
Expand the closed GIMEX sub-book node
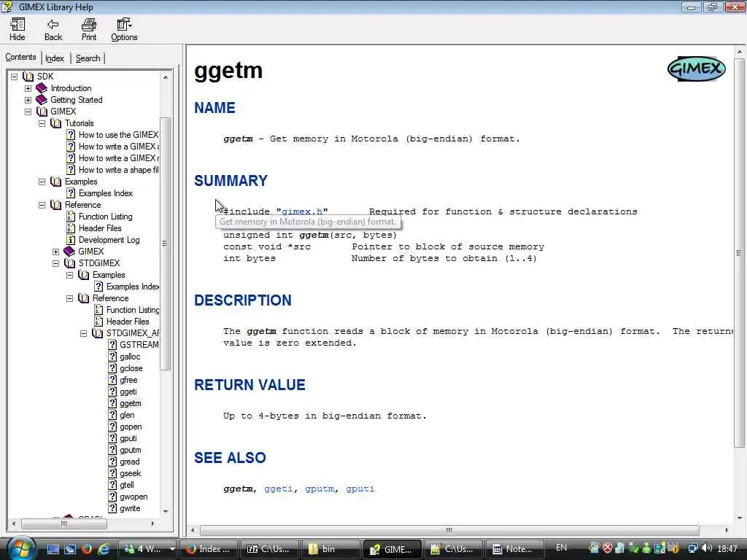[55, 252]
